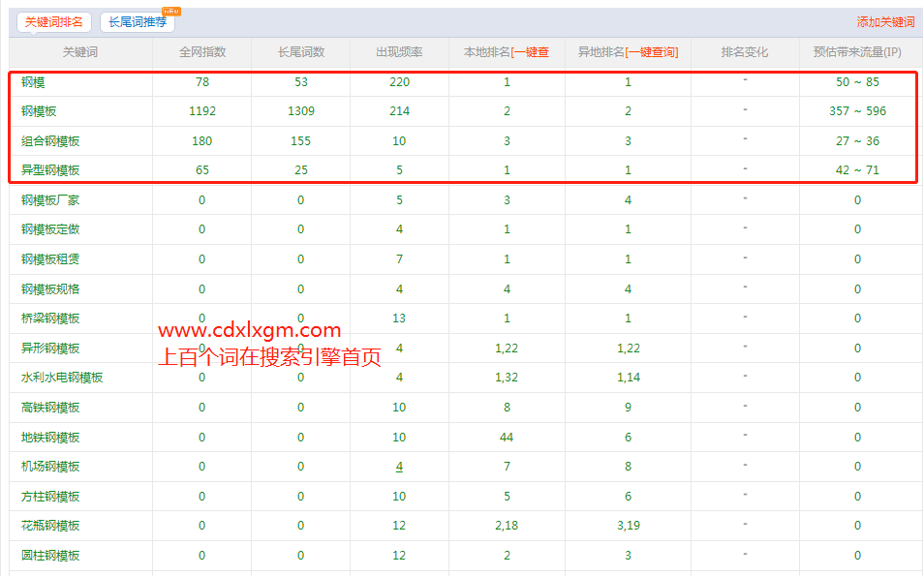
Task: Switch to the 关键词排名 tab
Action: (53, 21)
